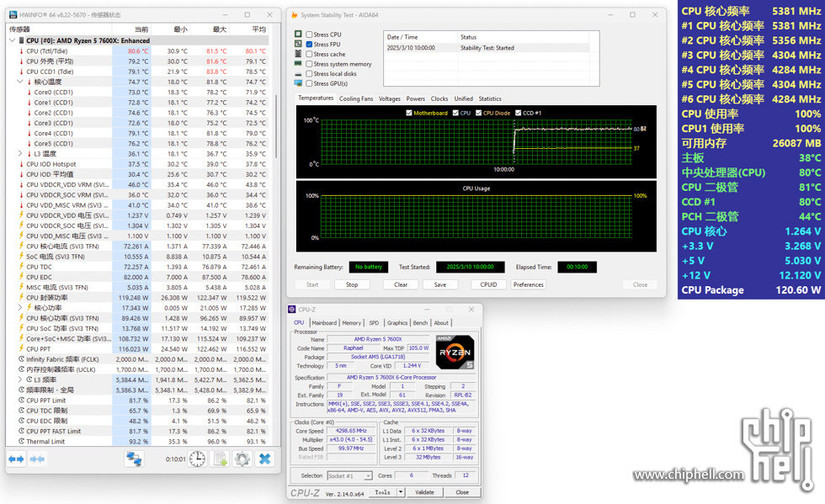825x504 pixels.
Task: Click the Stress local disks drive icon
Action: [x=298, y=74]
